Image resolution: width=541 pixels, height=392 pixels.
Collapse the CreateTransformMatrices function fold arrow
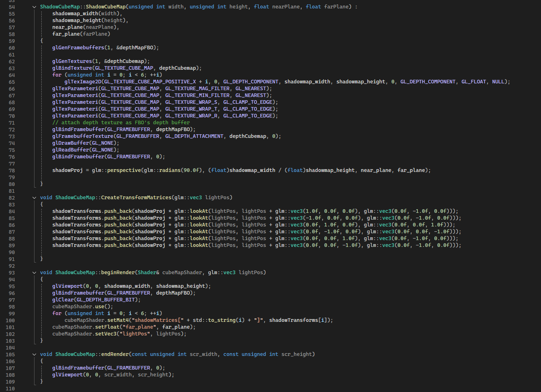coord(34,198)
